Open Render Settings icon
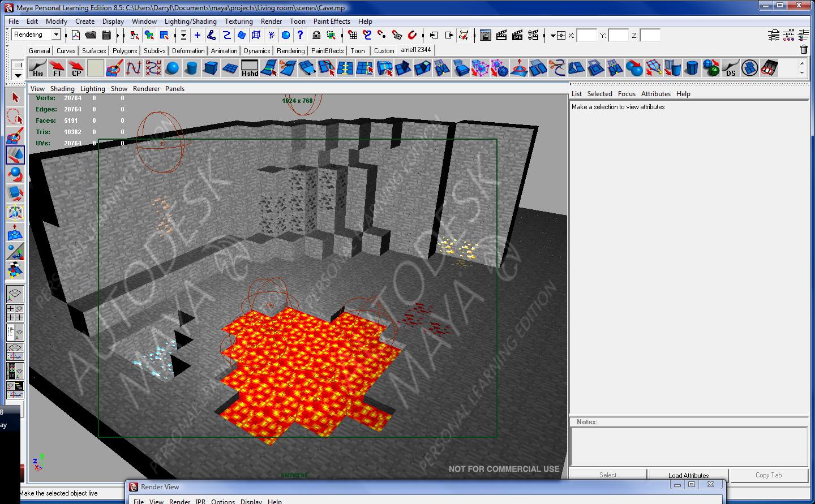The width and height of the screenshot is (815, 504). click(533, 35)
